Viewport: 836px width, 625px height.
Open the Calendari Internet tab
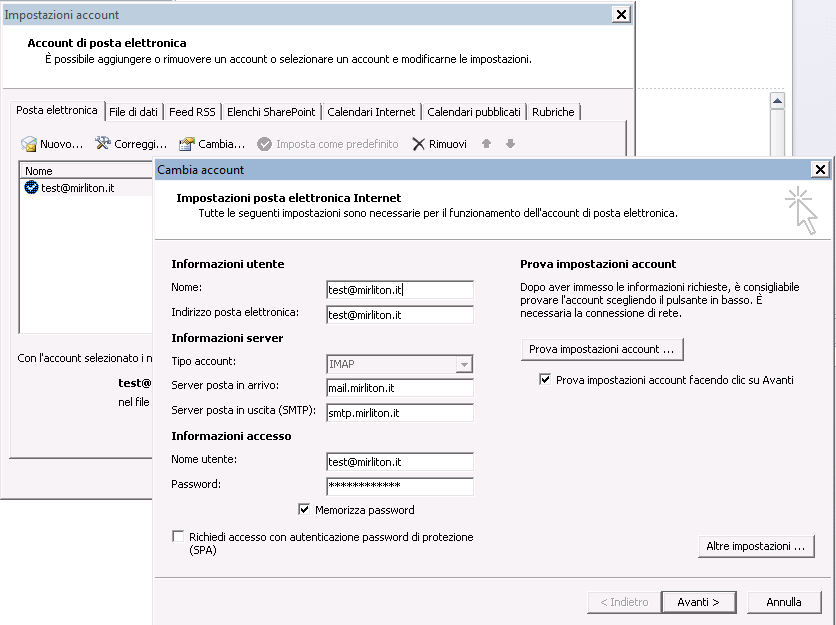click(x=371, y=112)
